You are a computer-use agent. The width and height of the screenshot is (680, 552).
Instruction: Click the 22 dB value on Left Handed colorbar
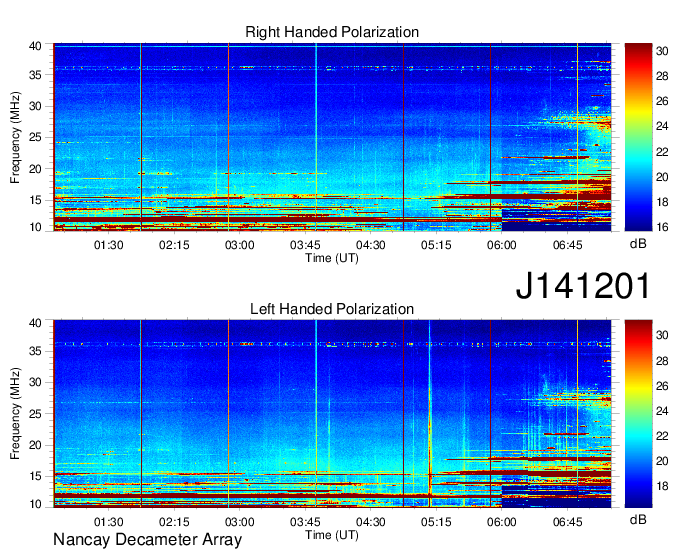point(662,436)
